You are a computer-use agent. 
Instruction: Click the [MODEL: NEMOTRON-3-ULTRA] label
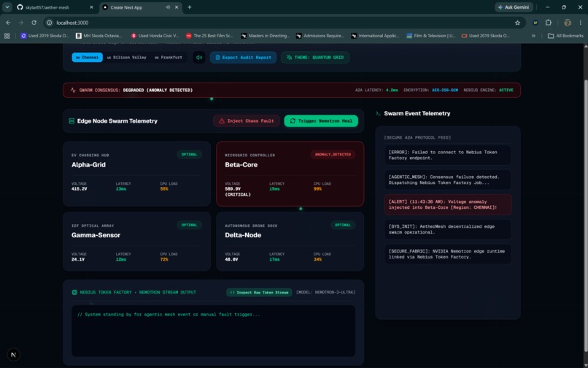(325, 292)
